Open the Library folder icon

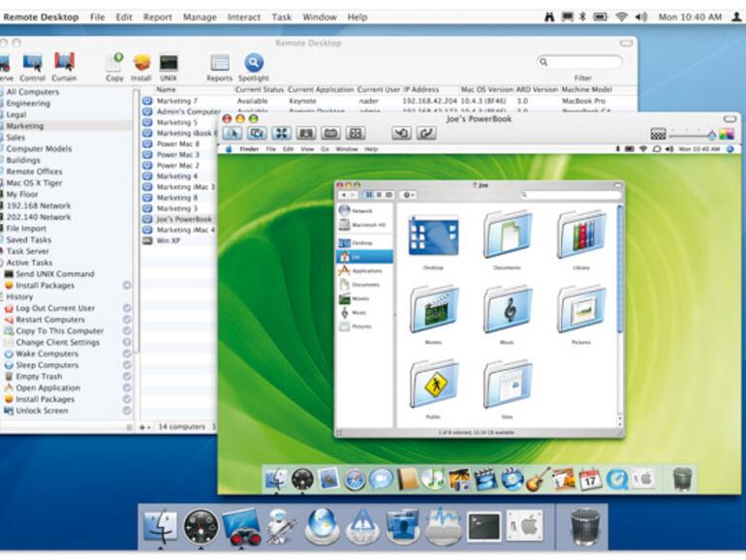point(581,235)
